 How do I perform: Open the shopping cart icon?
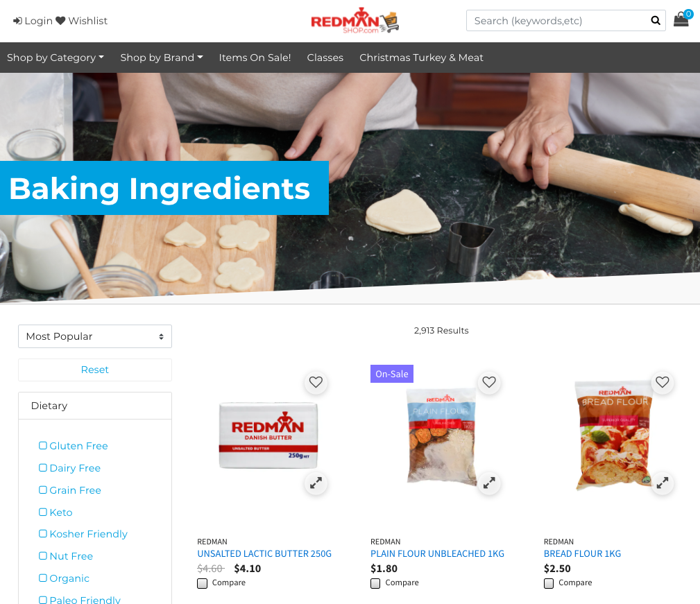[x=682, y=19]
